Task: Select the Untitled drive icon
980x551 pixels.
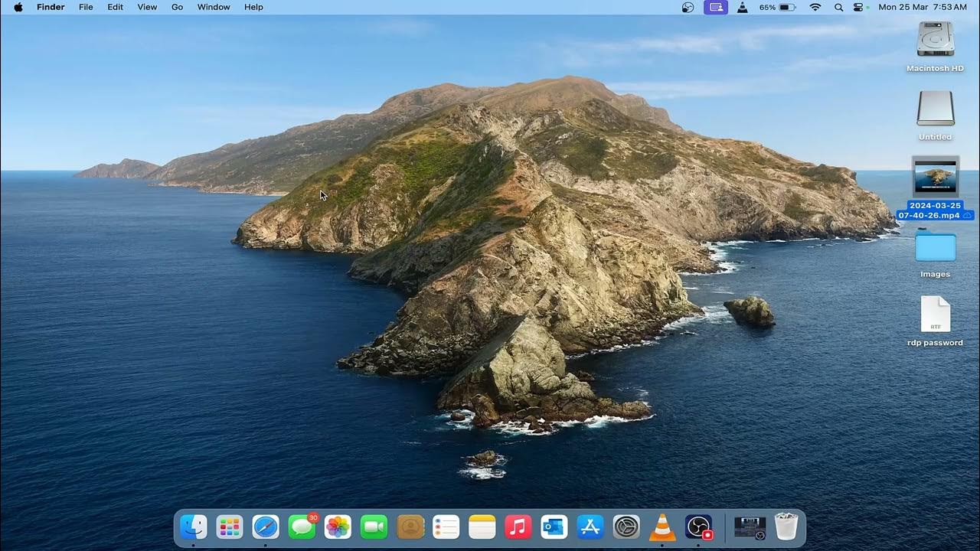Action: pos(936,108)
